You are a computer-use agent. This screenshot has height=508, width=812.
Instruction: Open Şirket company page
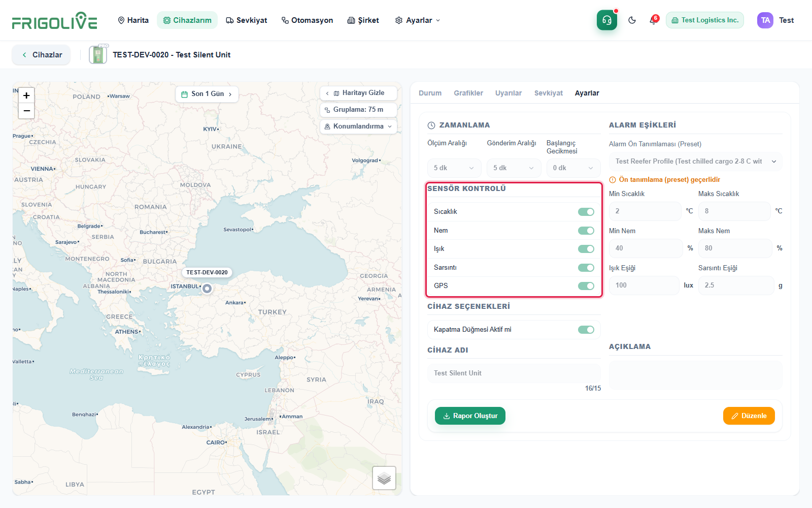[x=363, y=20]
